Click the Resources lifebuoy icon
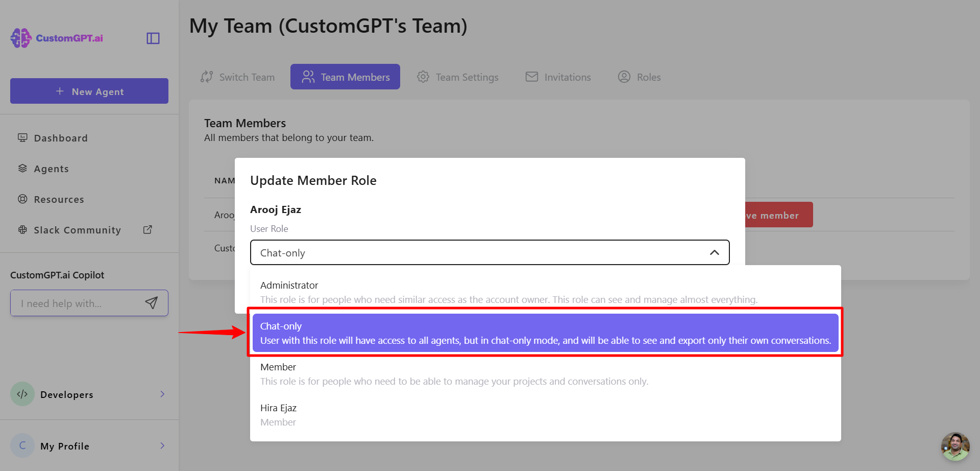 [22, 199]
